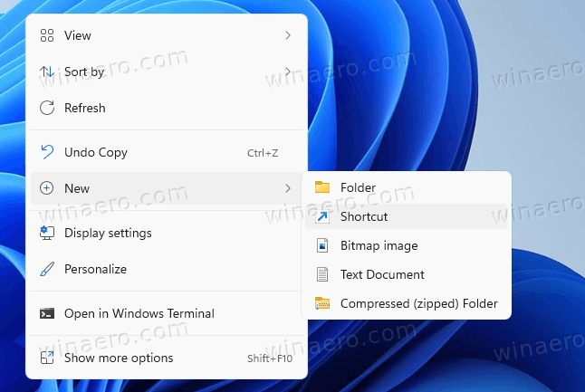This screenshot has height=392, width=585.
Task: Click the View grid icon
Action: pos(47,35)
